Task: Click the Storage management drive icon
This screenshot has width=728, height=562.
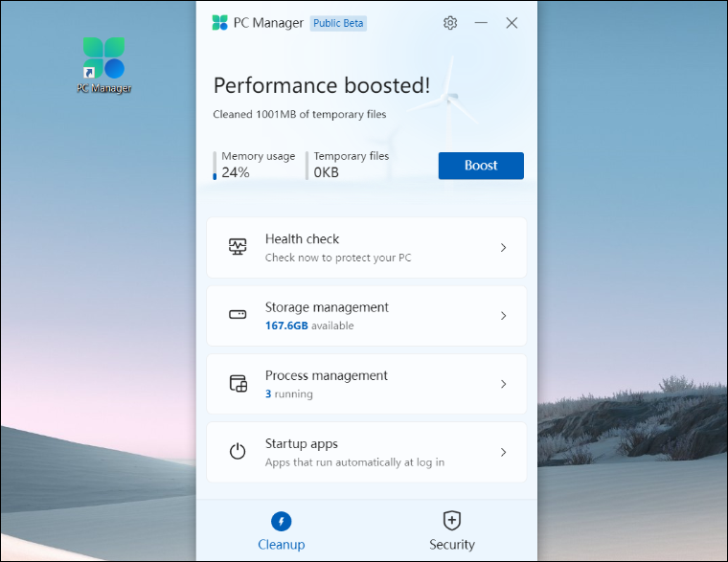Action: [x=238, y=315]
